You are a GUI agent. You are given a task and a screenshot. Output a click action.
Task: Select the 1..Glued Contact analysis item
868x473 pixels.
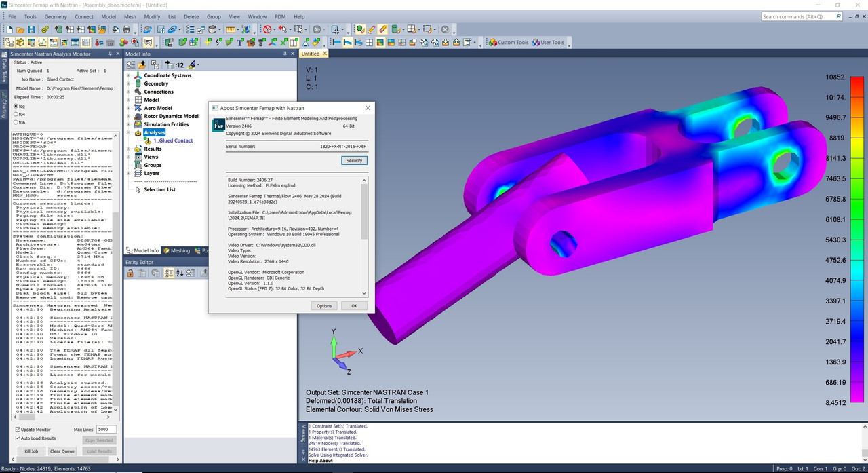point(172,140)
